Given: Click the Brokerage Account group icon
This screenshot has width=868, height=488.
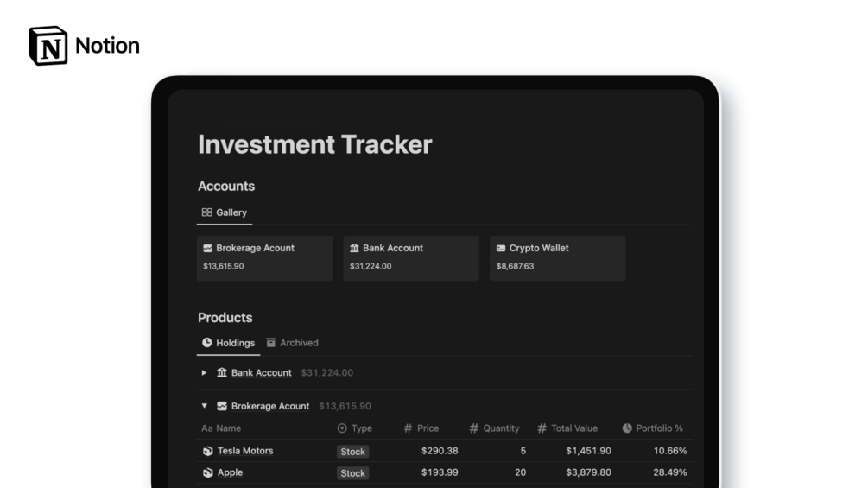Looking at the screenshot, I should [x=222, y=406].
